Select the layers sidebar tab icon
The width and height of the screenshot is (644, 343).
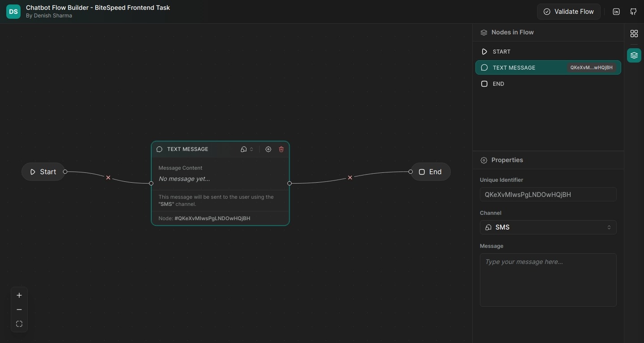(634, 55)
